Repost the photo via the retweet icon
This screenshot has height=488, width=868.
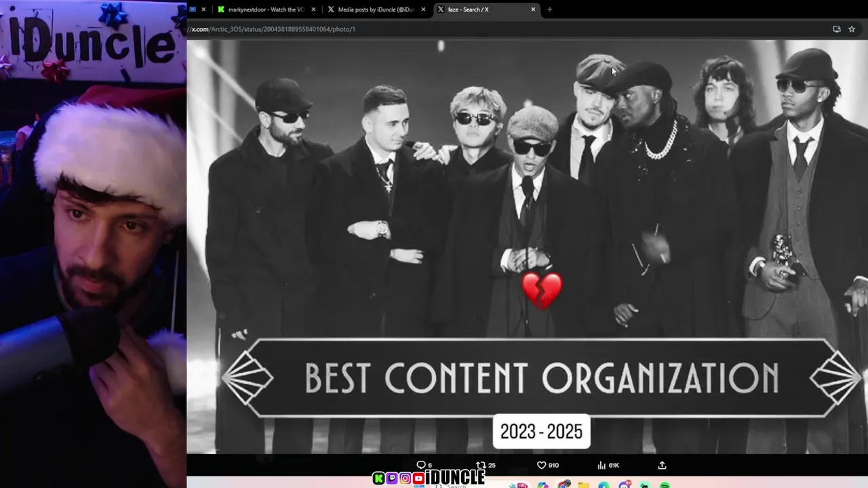[481, 465]
